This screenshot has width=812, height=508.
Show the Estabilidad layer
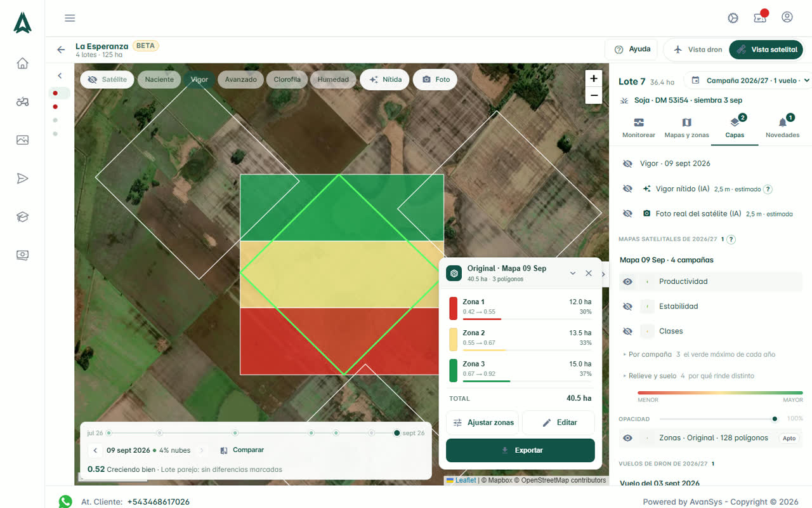coord(627,306)
